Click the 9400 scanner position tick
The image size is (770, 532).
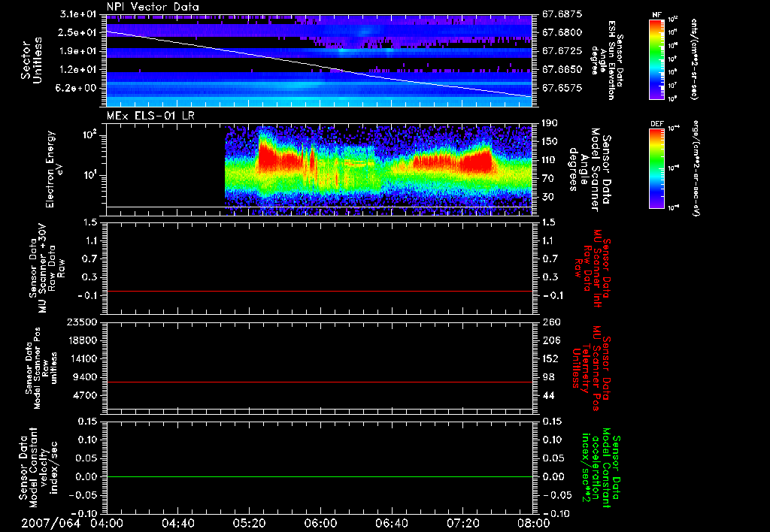tap(86, 377)
